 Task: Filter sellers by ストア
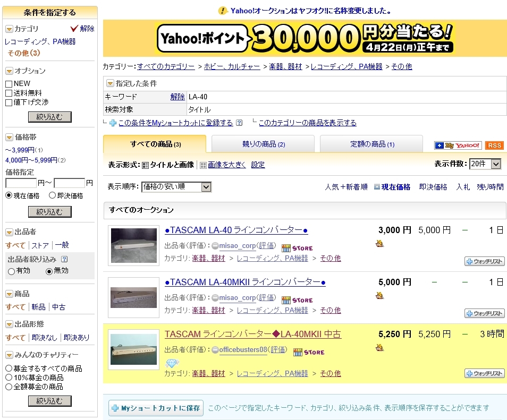(x=40, y=245)
